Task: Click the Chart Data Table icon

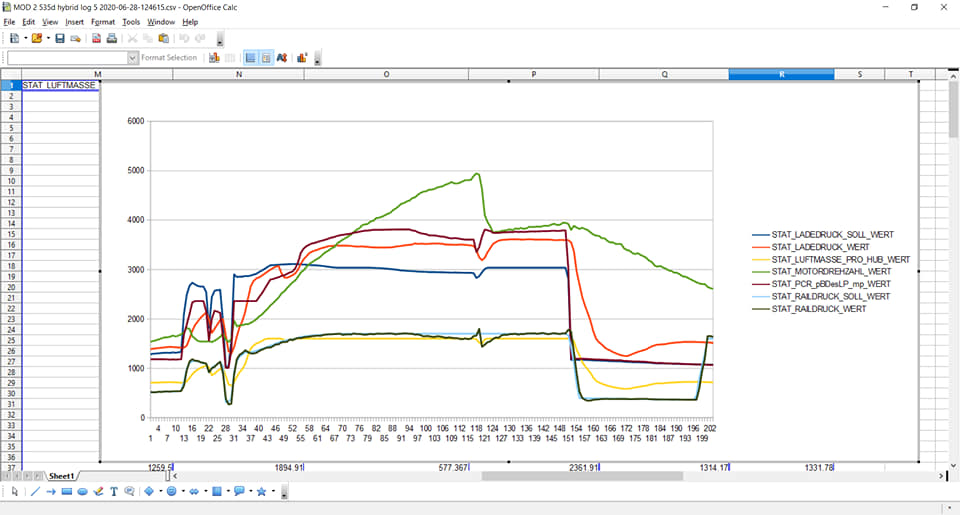Action: pyautogui.click(x=230, y=58)
